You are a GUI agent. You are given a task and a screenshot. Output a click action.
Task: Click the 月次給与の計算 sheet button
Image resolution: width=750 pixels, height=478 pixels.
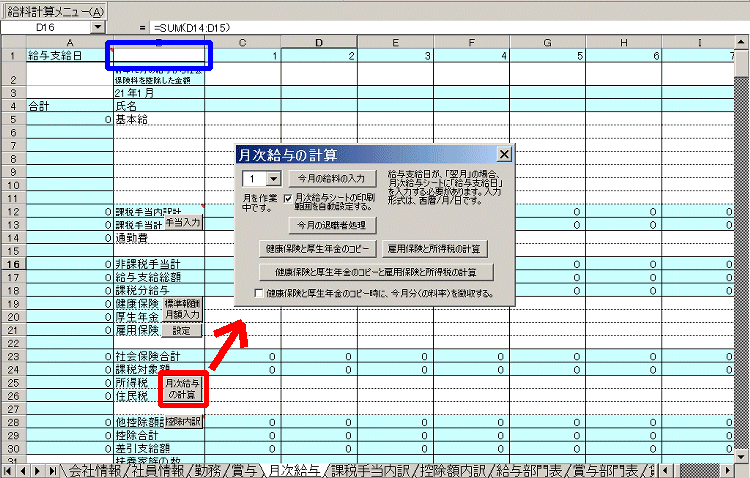click(183, 388)
